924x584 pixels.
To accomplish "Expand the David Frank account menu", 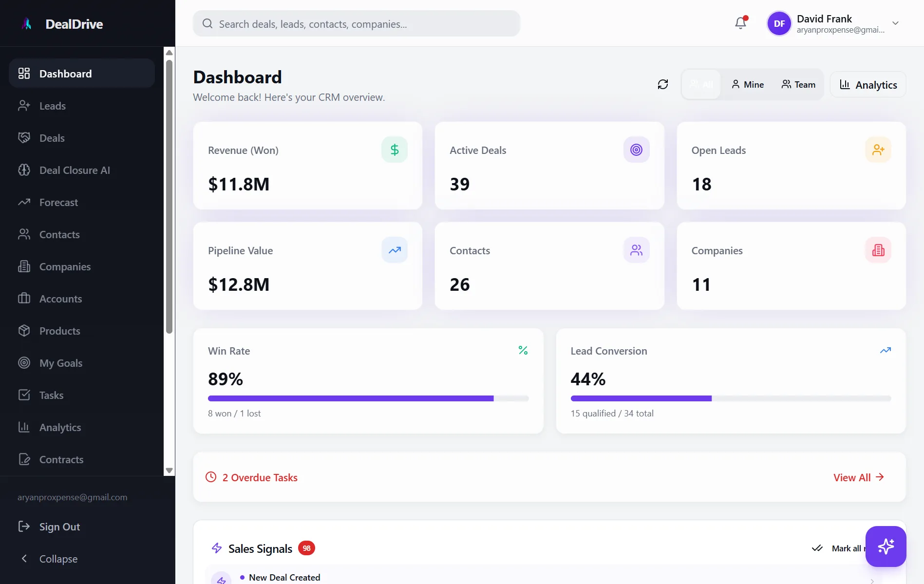I will 895,23.
